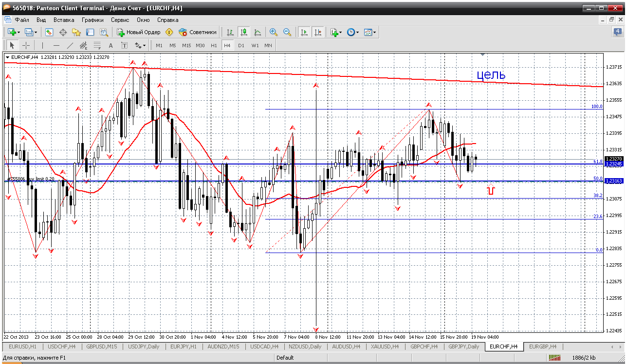Click the Новый Ордер button
Screen dimensions: 627x364
[x=138, y=32]
